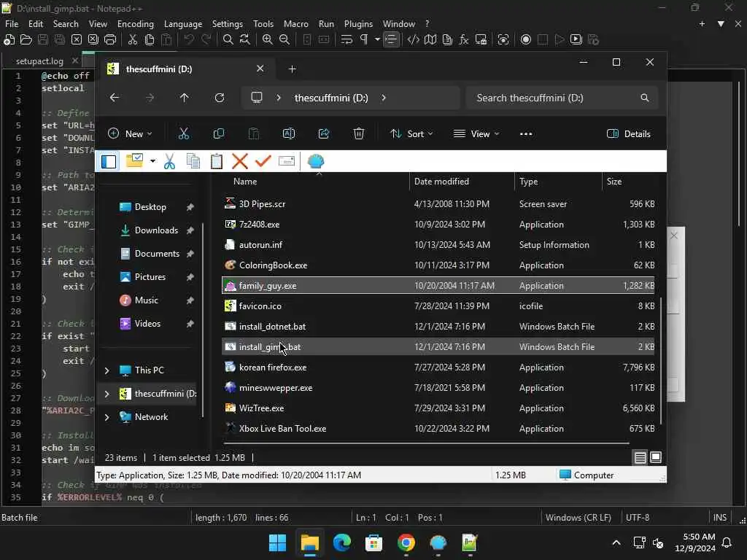Toggle the indent guide icon in Notepad++
This screenshot has width=747, height=560.
tap(391, 39)
